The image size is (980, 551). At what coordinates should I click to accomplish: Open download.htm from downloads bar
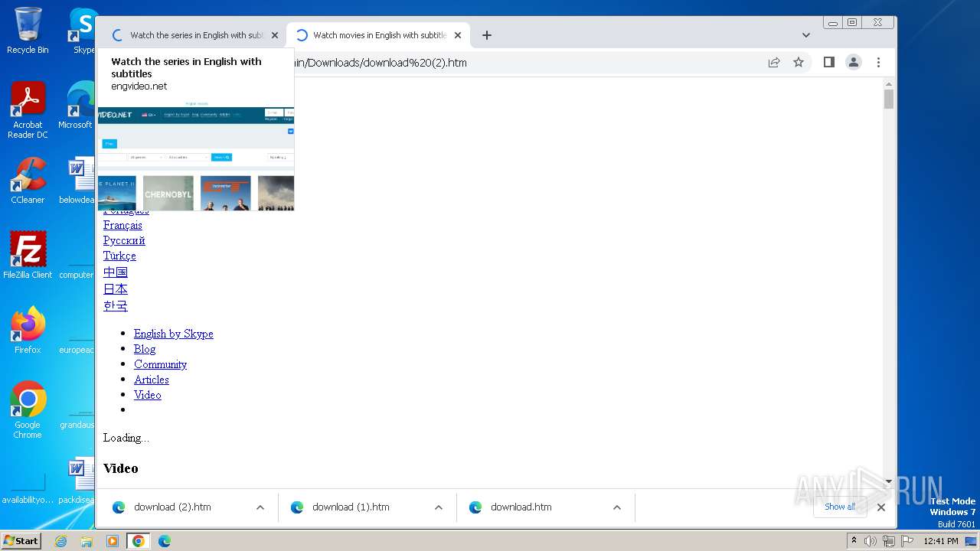(x=521, y=507)
